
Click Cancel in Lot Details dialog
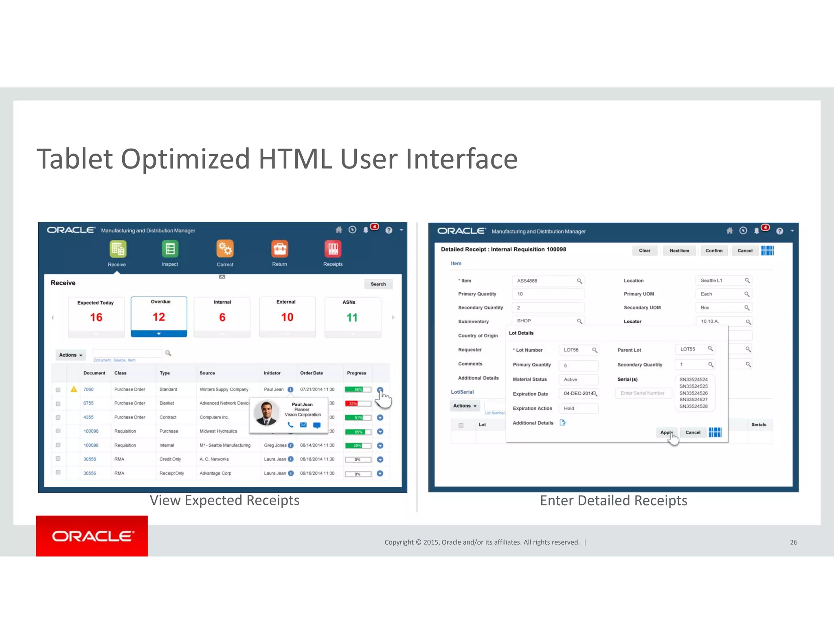click(x=693, y=432)
